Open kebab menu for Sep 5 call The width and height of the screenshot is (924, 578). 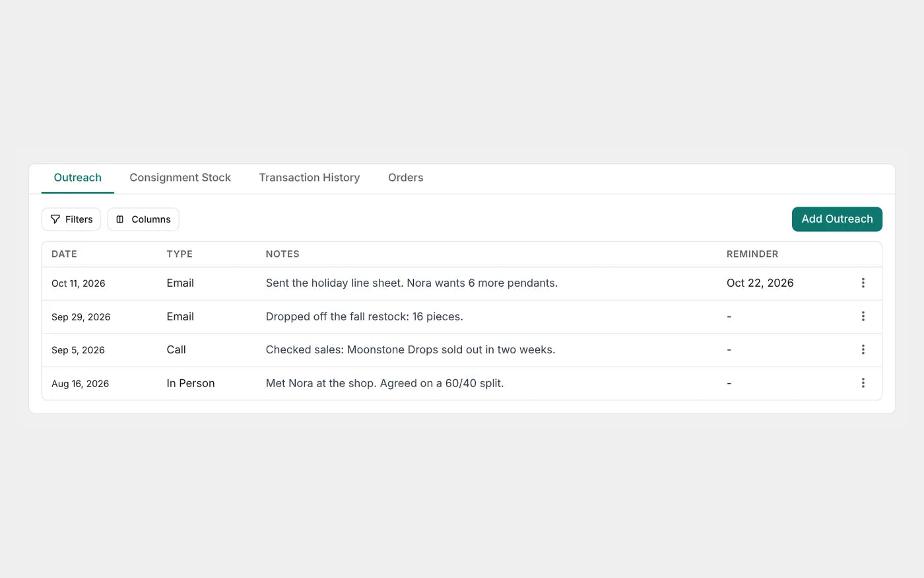pyautogui.click(x=863, y=349)
